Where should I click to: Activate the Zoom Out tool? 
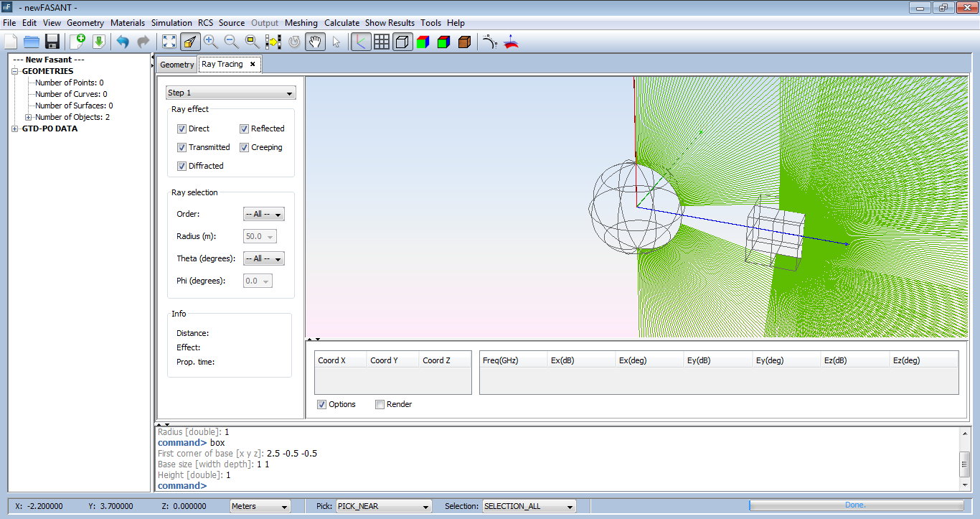pos(231,42)
